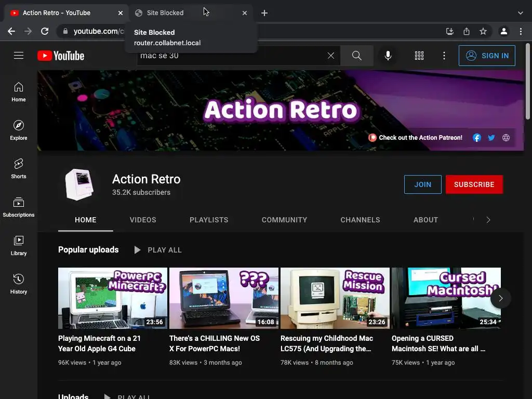Open YouTube settings three-dot menu
Screen dimensions: 532x399
click(444, 56)
